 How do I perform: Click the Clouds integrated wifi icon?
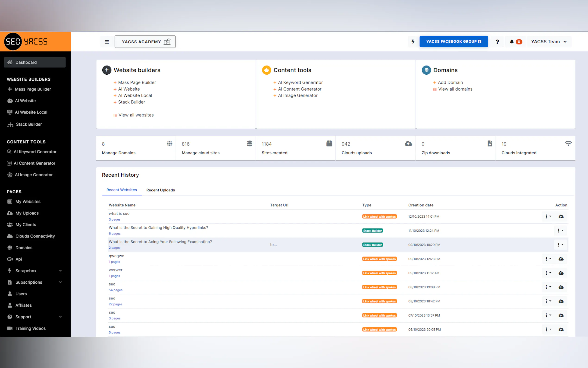pyautogui.click(x=568, y=143)
